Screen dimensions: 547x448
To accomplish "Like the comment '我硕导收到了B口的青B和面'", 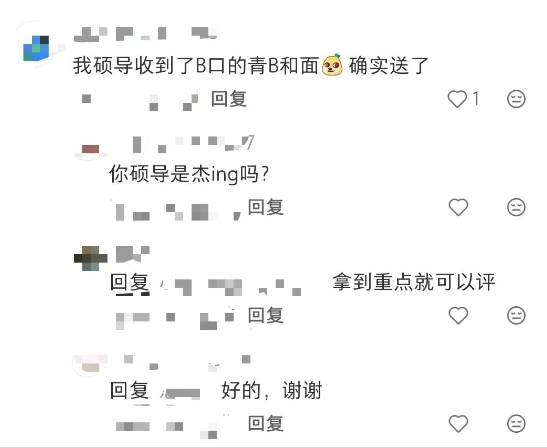I will (x=457, y=99).
